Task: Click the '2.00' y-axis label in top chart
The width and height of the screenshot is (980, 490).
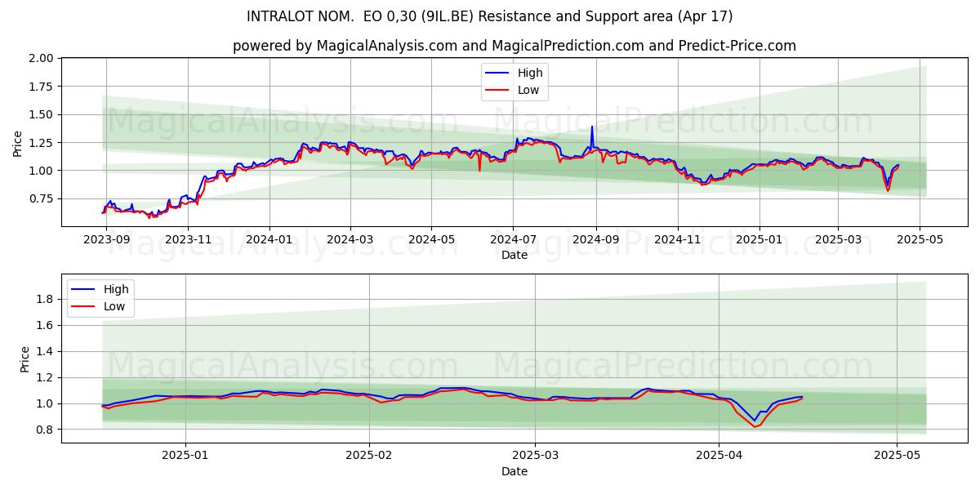Action: pyautogui.click(x=42, y=59)
